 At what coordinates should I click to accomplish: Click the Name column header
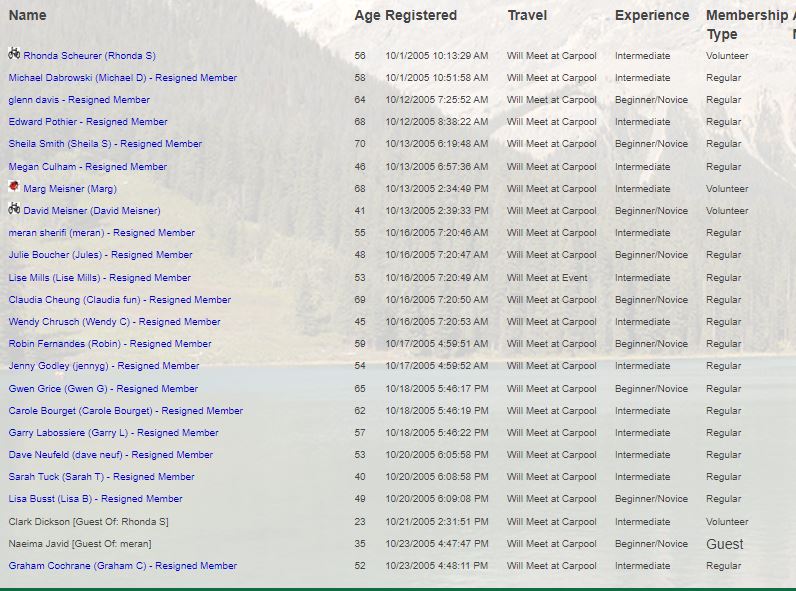click(x=28, y=15)
